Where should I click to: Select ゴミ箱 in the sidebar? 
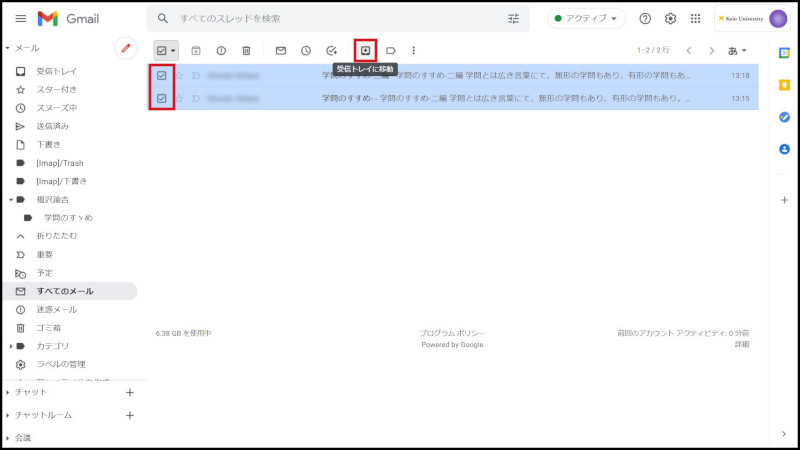pyautogui.click(x=51, y=327)
